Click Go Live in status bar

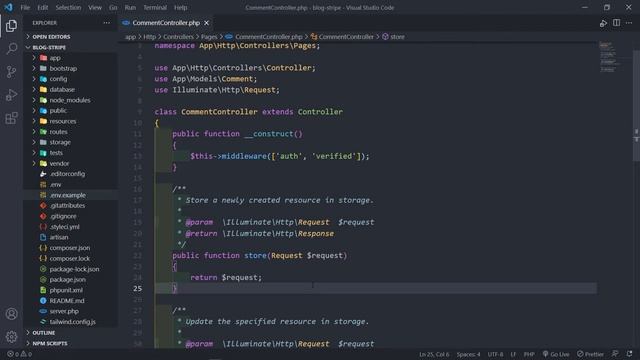tap(556, 354)
